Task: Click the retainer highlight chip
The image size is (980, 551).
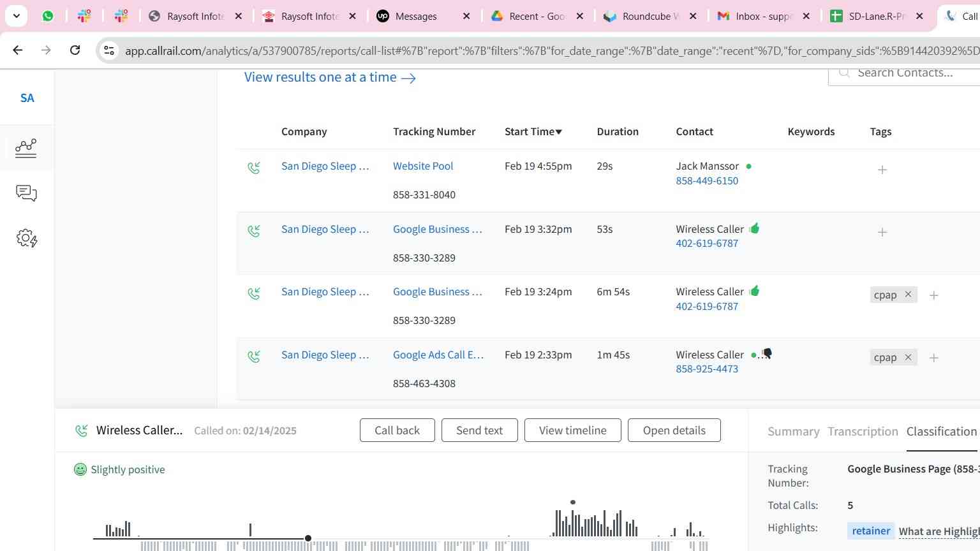Action: [x=871, y=531]
